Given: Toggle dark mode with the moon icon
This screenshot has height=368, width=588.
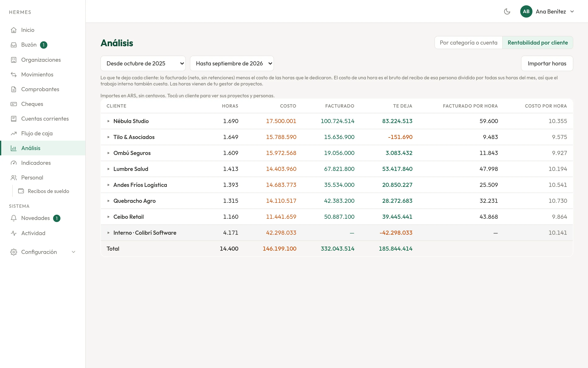Looking at the screenshot, I should [x=507, y=11].
